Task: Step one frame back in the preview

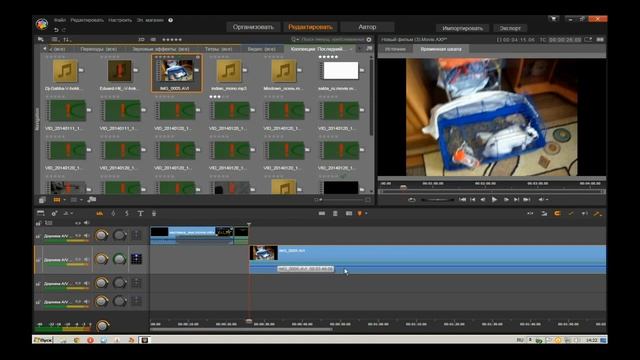Action: pos(483,200)
